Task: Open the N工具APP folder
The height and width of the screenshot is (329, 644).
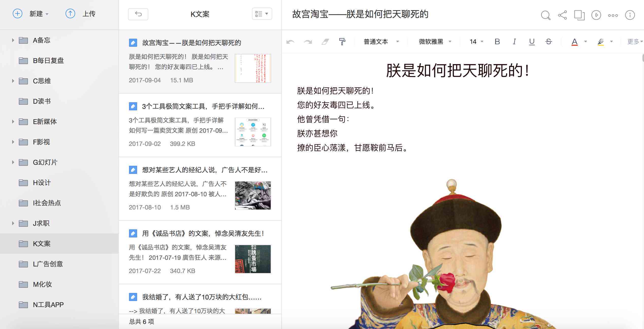Action: [59, 305]
